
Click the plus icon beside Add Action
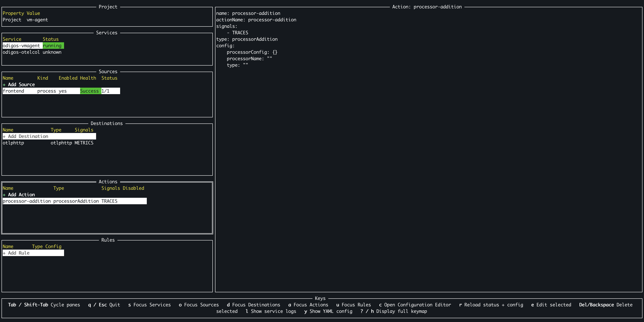(x=4, y=195)
